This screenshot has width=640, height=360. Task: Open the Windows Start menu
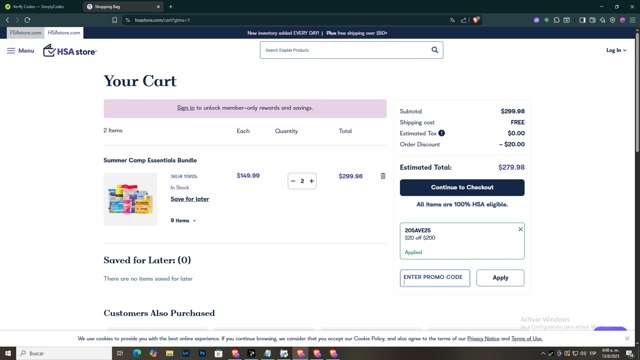click(8, 353)
